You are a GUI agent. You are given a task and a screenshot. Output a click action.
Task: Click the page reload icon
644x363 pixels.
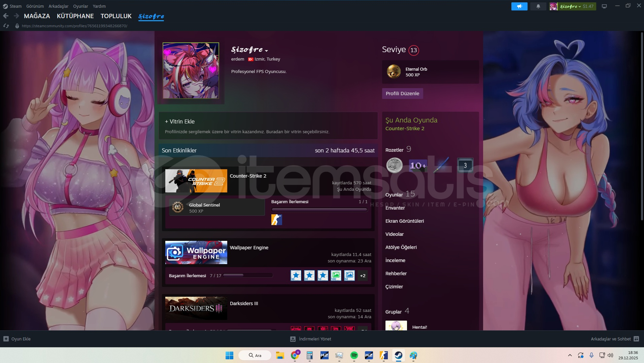(6, 26)
